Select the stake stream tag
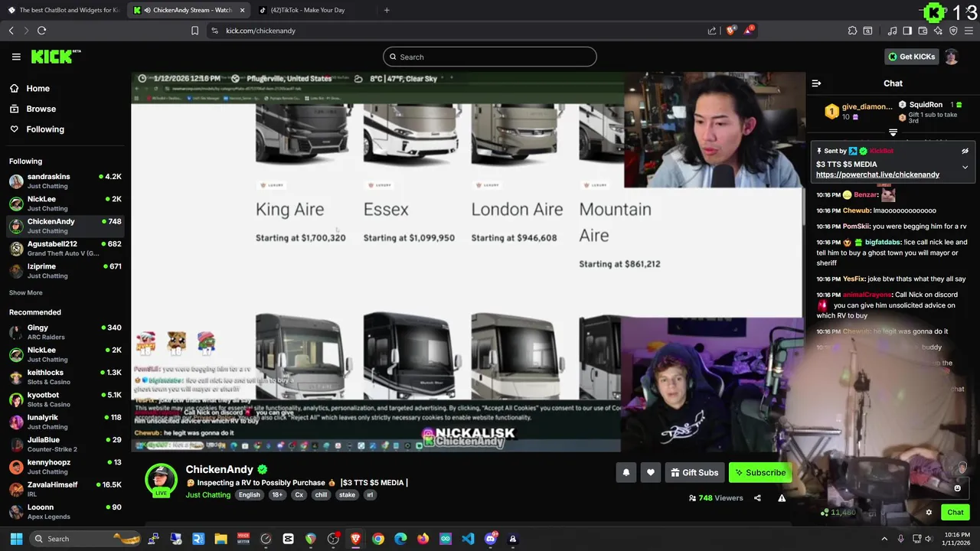 click(x=347, y=495)
